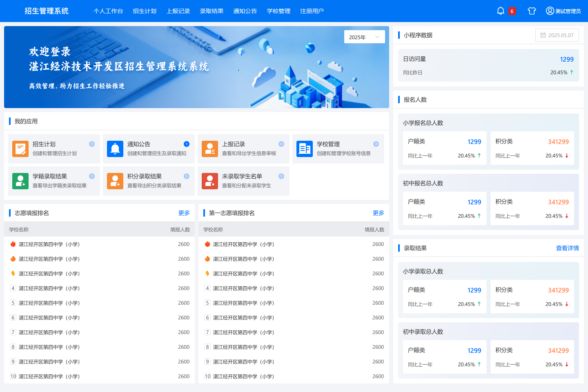Open the 测试管理员 user avatar icon
Viewport: 588px width, 392px height.
(x=550, y=11)
